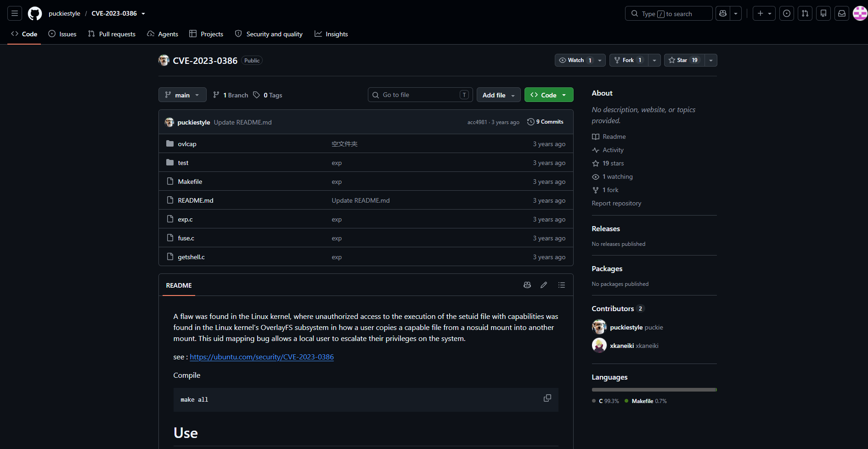Screen dimensions: 868x449
Task: Click Report repository link
Action: pos(616,203)
